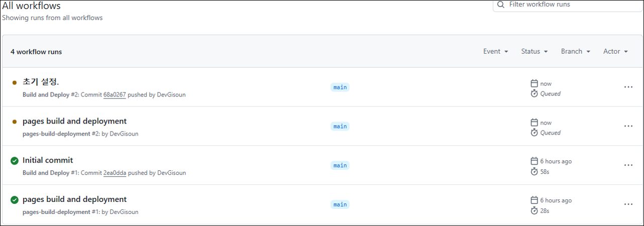Click stopwatch icon next to 58s duration
Screen dimensions: 644x226
pos(534,172)
